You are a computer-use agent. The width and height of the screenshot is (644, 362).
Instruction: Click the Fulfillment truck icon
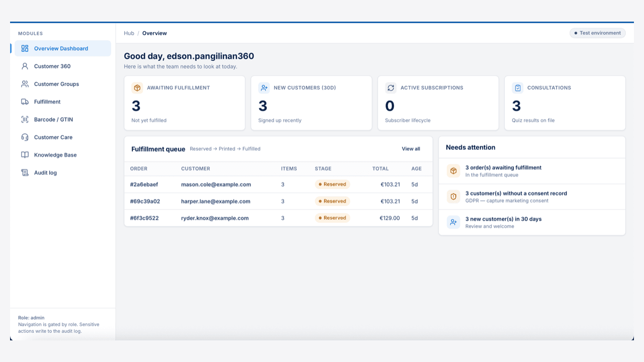click(x=25, y=102)
